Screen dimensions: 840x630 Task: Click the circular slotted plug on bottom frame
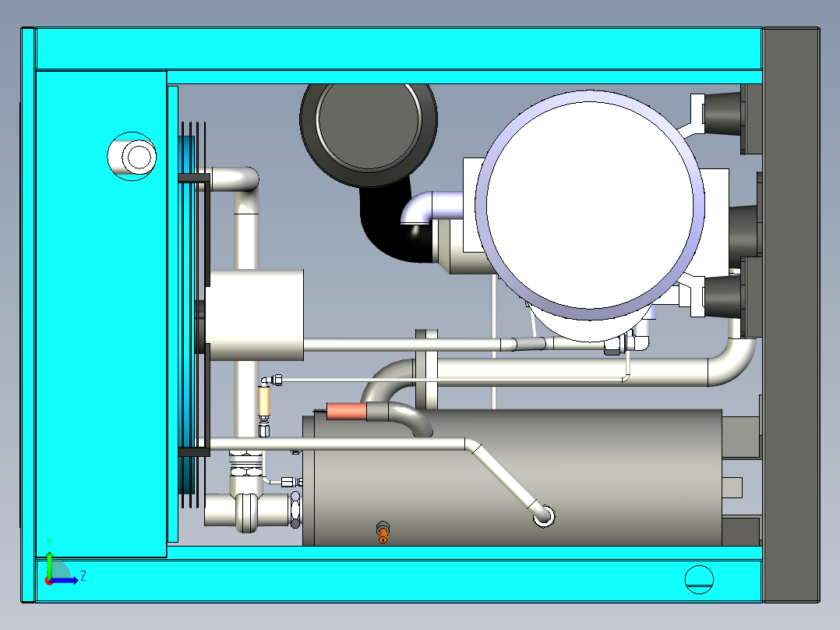[699, 579]
